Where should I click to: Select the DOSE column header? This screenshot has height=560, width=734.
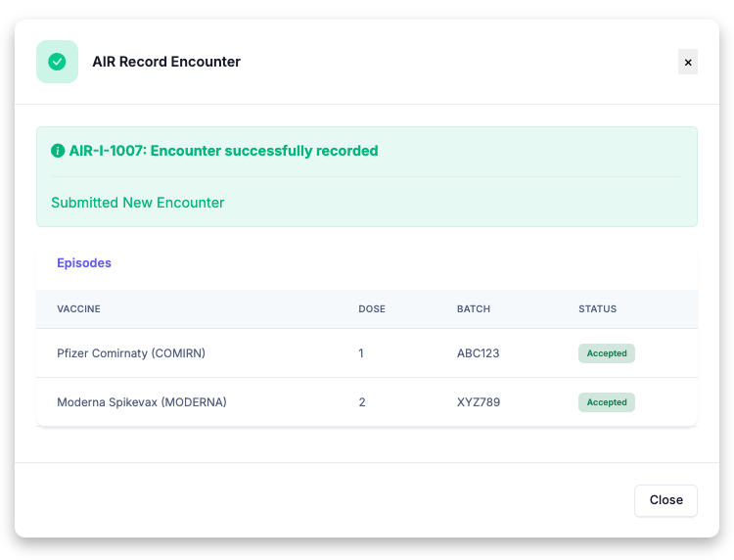point(372,309)
